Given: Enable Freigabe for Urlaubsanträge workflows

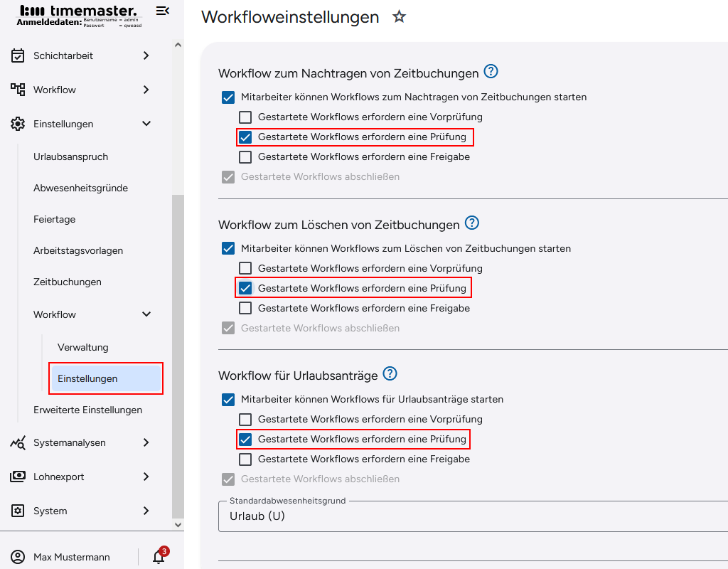Looking at the screenshot, I should click(x=245, y=459).
